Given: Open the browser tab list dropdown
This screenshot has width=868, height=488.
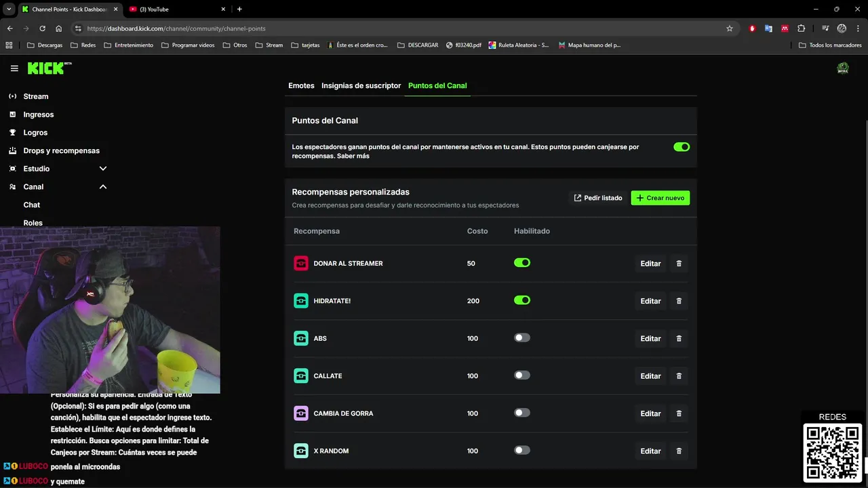Looking at the screenshot, I should click(9, 9).
